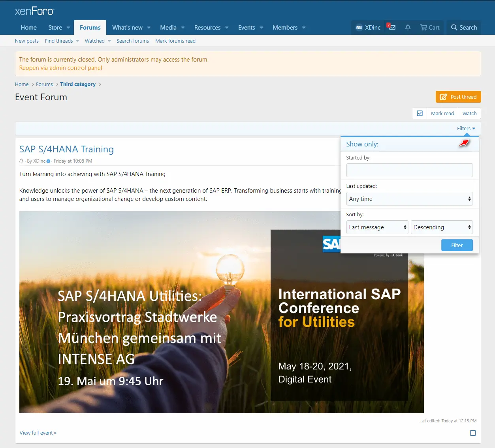Screen dimensions: 495x448
Task: Go to Forums breadcrumb
Action: (x=44, y=84)
